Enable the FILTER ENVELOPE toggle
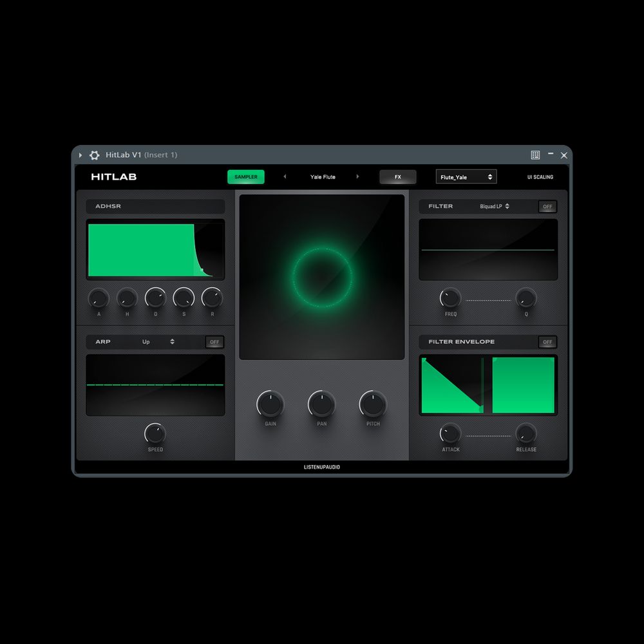644x644 pixels. [x=547, y=342]
